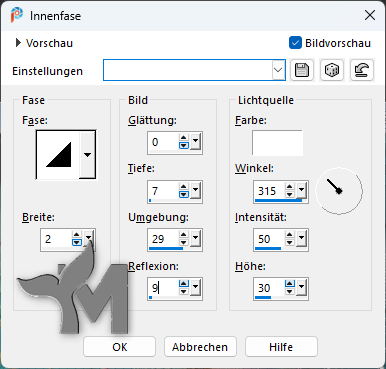Decrease the Höhe value with down arrow
The width and height of the screenshot is (386, 369).
[x=290, y=292]
